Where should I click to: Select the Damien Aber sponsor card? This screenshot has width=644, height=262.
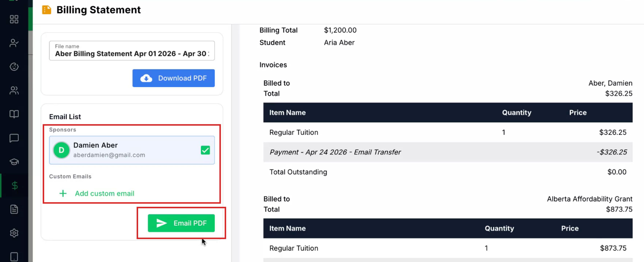[132, 150]
